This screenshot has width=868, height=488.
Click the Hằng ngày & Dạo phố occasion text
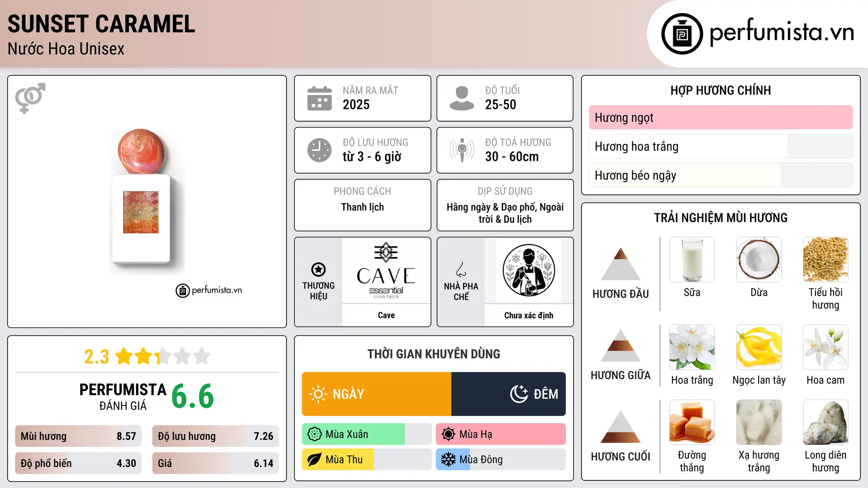click(505, 213)
